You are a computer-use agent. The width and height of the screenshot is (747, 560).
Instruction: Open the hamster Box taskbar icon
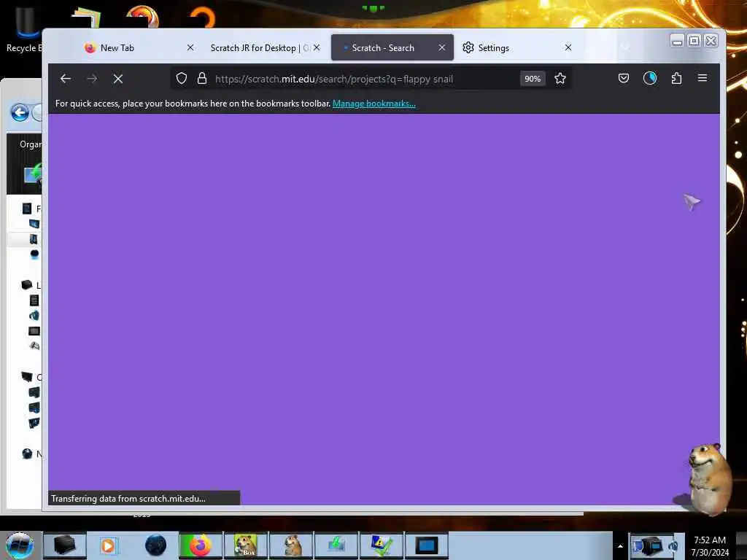(245, 545)
